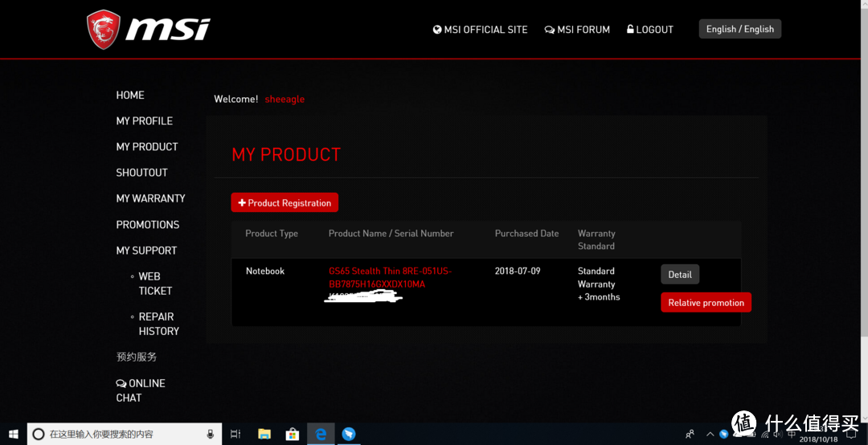868x445 pixels.
Task: Open Task View from the taskbar
Action: 235,434
